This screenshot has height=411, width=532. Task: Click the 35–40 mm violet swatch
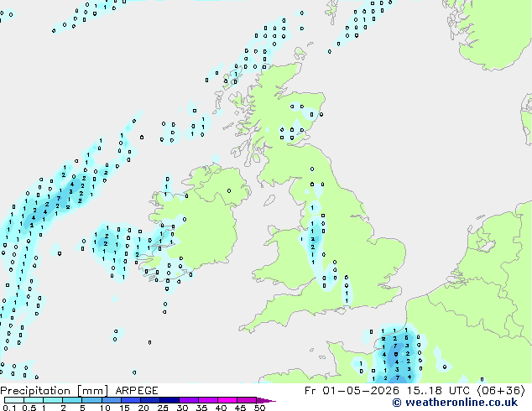207,400
